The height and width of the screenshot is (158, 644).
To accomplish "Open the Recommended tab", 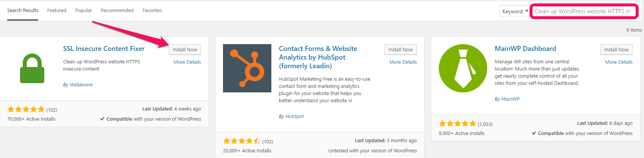I will (117, 11).
